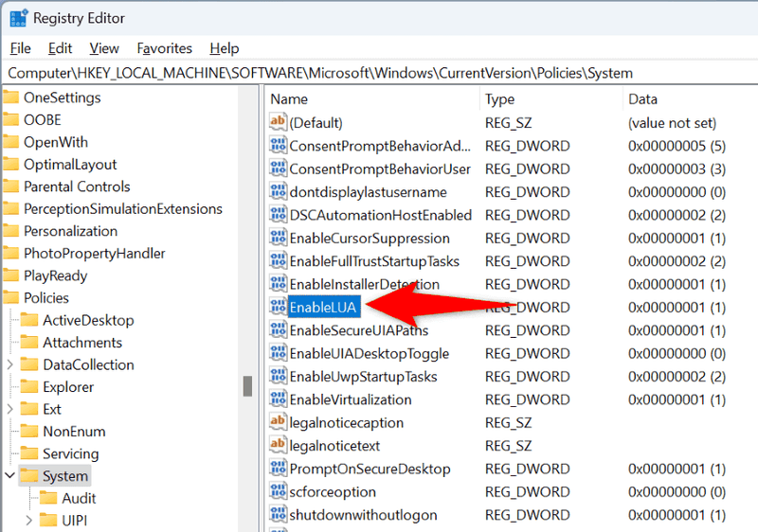Click the ConsentPromptBehaviorAd... DWORD icon
The image size is (758, 532).
click(x=278, y=146)
